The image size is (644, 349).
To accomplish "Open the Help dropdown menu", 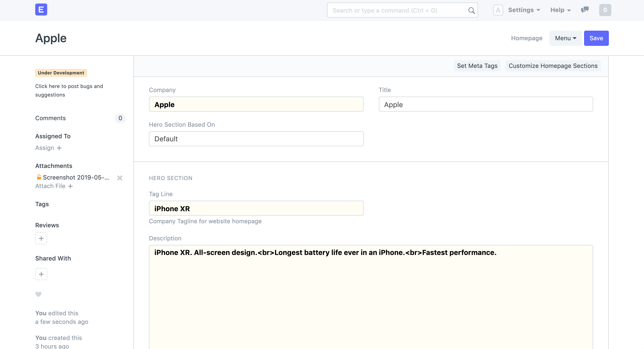I will [x=560, y=10].
